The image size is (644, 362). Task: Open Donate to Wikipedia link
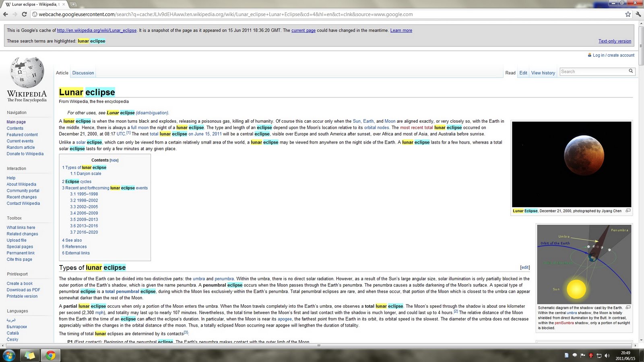pyautogui.click(x=25, y=154)
